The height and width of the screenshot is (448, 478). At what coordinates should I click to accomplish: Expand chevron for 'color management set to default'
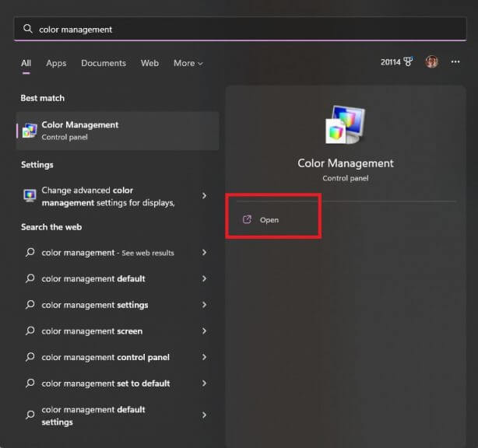click(204, 383)
